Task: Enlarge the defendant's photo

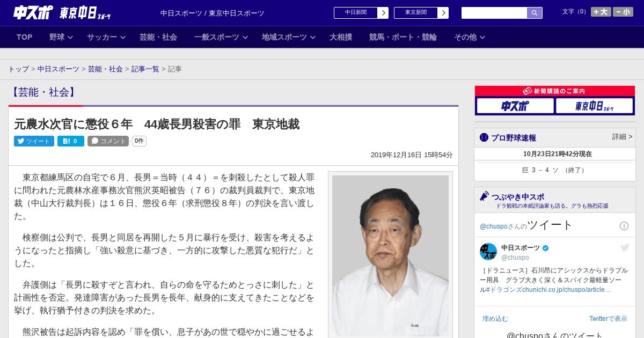Action: [x=390, y=255]
